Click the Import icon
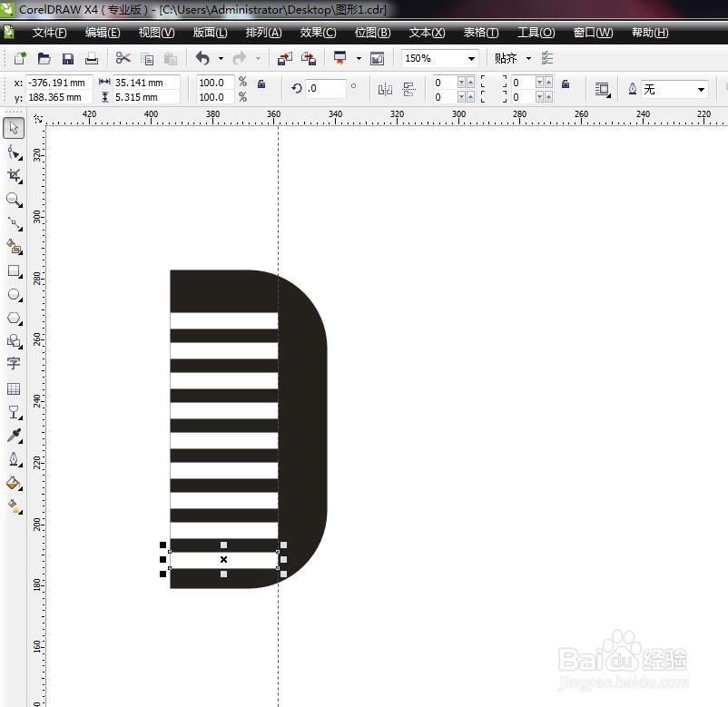This screenshot has height=707, width=728. [x=285, y=58]
